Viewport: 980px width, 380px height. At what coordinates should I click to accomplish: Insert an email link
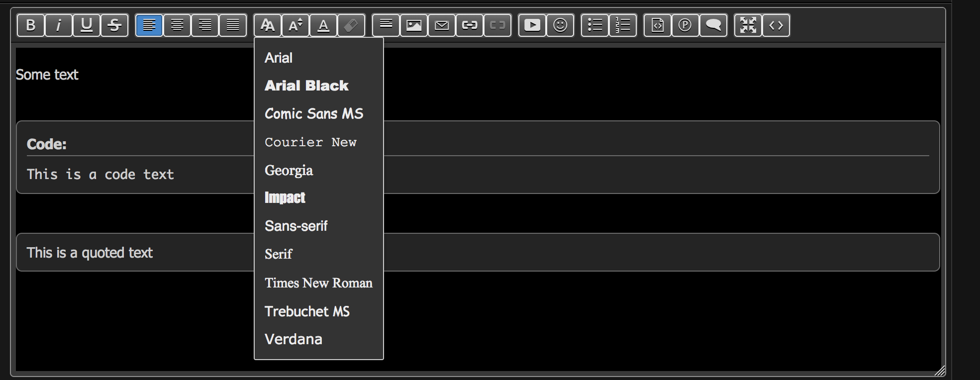click(x=442, y=25)
